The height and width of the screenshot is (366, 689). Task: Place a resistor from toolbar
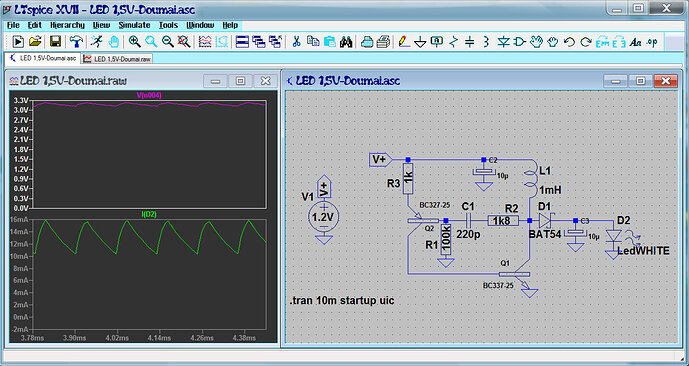454,42
